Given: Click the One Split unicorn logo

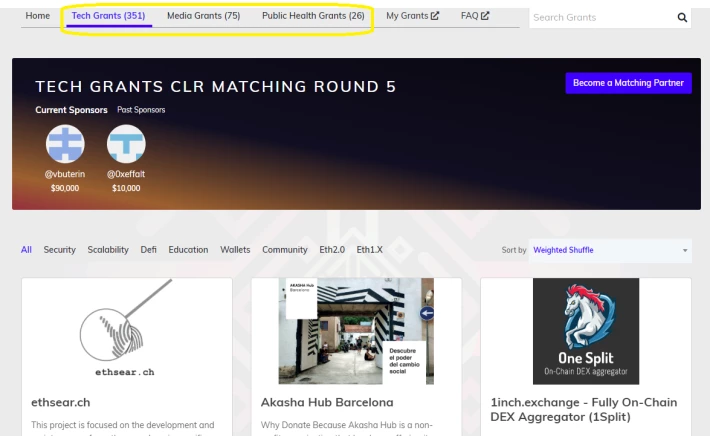Looking at the screenshot, I should (x=586, y=331).
